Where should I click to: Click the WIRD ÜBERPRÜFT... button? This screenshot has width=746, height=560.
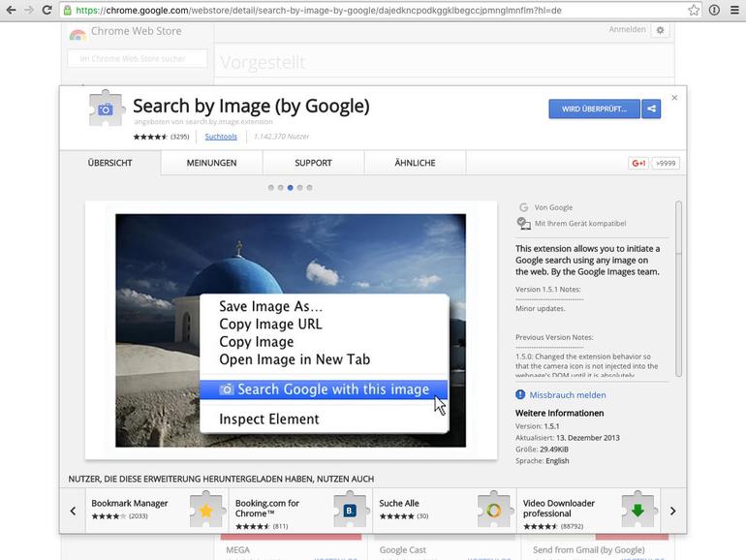[594, 109]
